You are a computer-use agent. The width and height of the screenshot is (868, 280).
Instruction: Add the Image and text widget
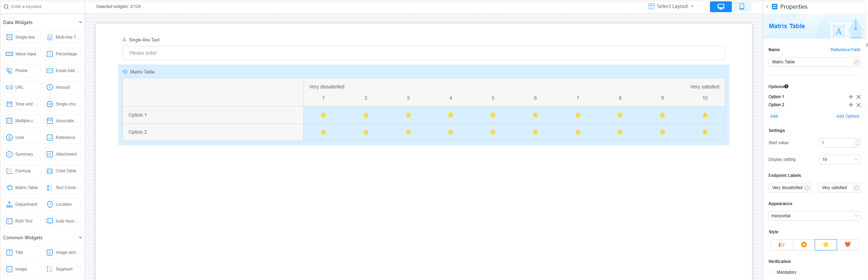coord(63,252)
